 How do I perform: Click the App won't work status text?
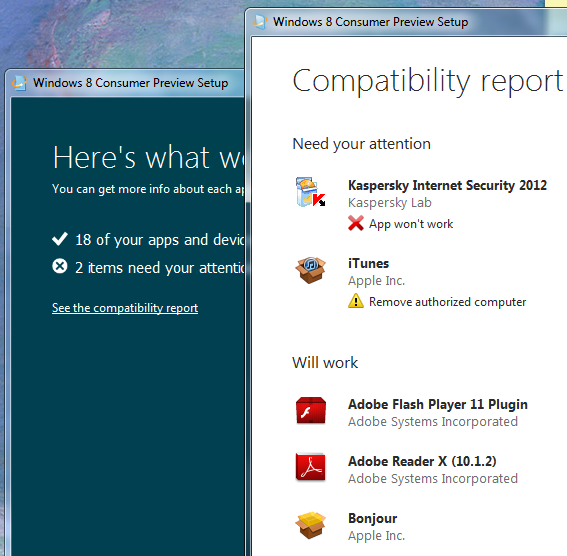coord(411,224)
